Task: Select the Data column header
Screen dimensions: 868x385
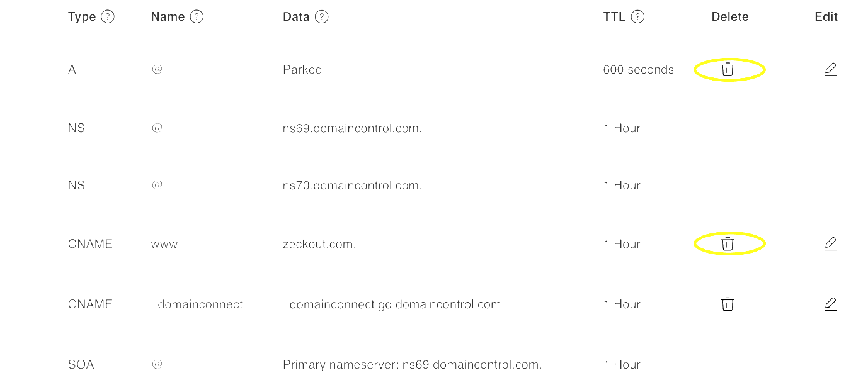Action: 296,17
